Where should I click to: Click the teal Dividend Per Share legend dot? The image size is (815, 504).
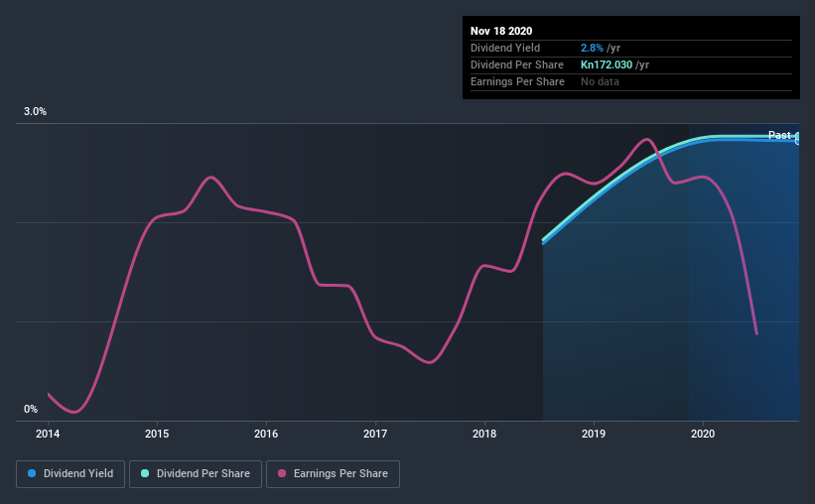146,474
